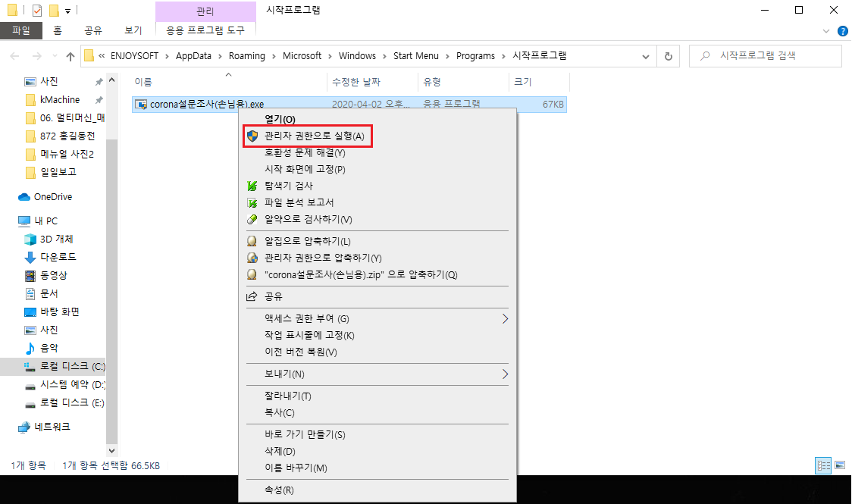Sort by 이름 column header

(x=229, y=82)
